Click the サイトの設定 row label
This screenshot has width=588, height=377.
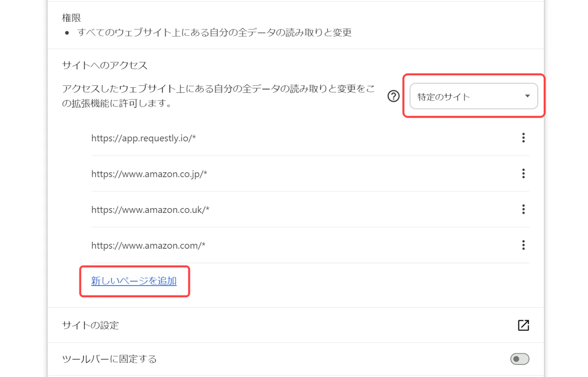click(91, 326)
